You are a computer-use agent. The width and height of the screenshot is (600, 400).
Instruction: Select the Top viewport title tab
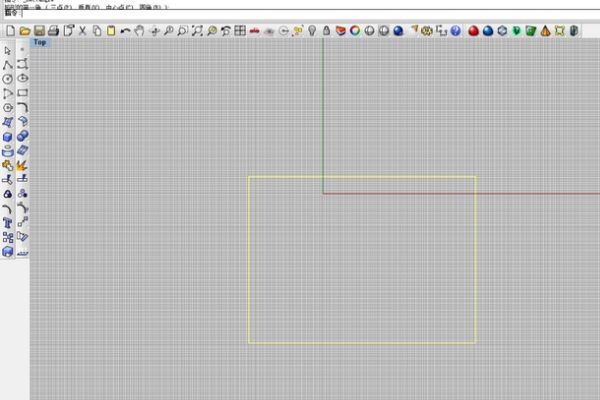(40, 42)
